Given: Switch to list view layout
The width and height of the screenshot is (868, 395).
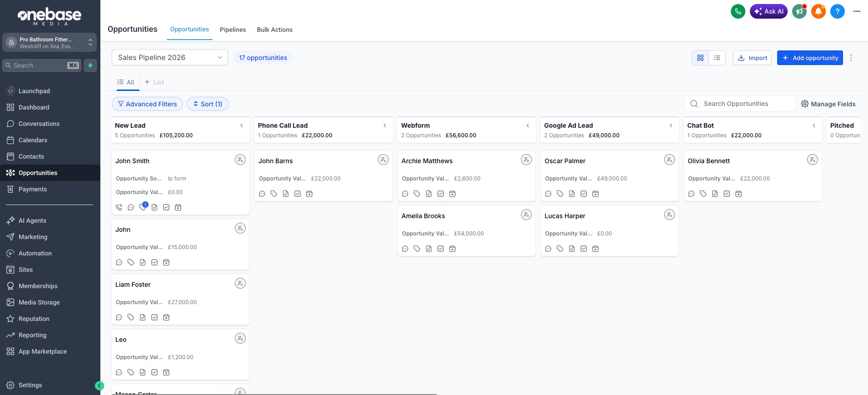Looking at the screenshot, I should tap(717, 58).
